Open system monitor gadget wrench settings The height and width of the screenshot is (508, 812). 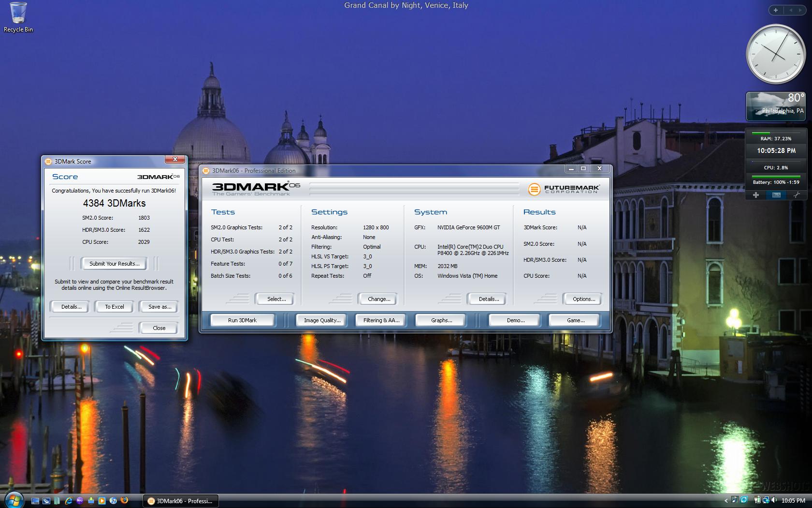coord(797,195)
